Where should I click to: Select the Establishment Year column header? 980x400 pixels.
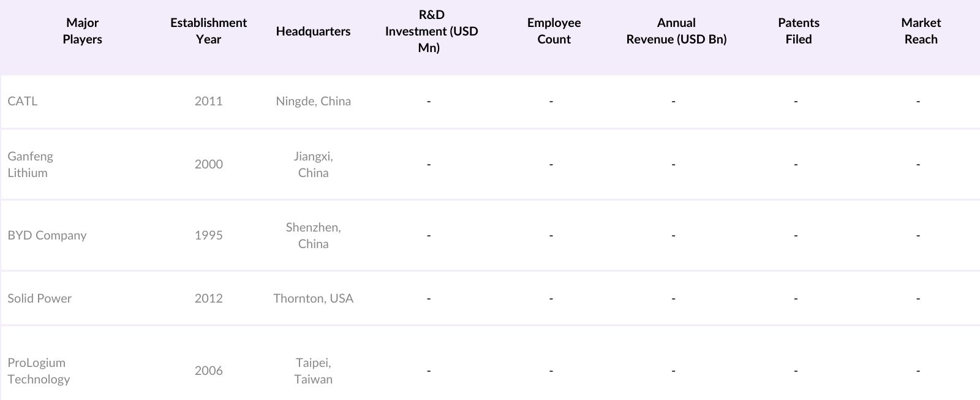pos(208,31)
